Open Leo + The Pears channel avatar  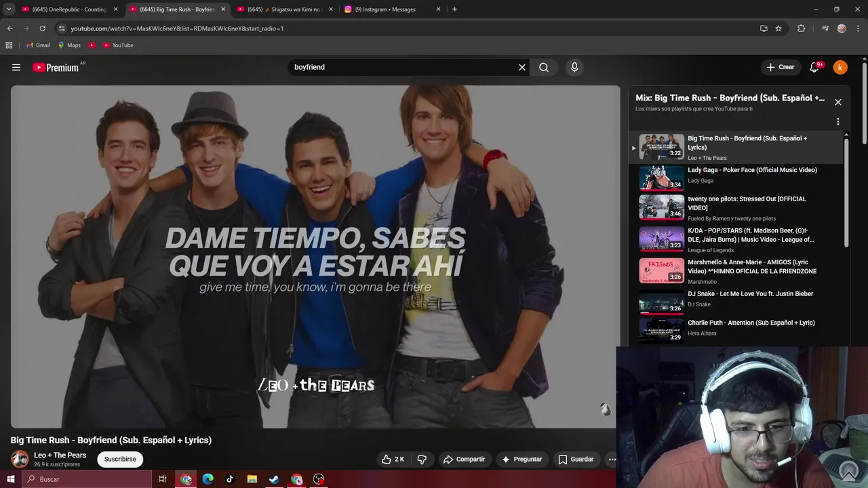pos(20,459)
